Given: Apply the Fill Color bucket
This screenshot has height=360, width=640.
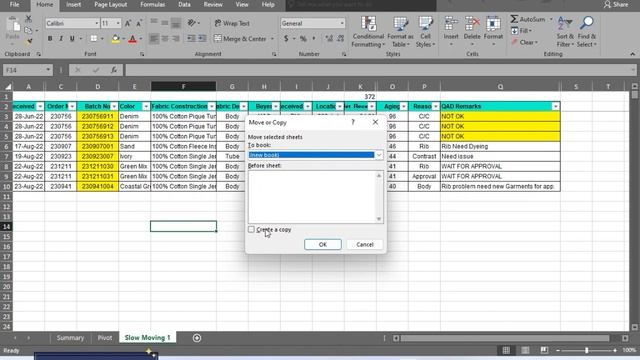Looking at the screenshot, I should [116, 39].
